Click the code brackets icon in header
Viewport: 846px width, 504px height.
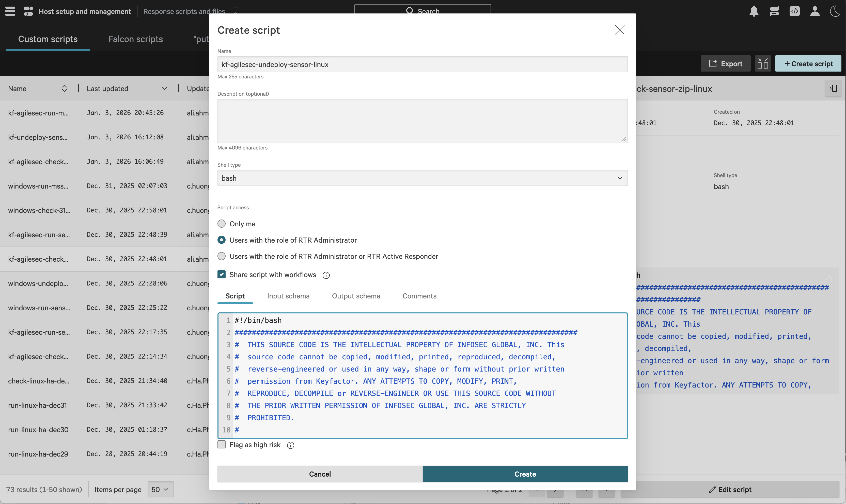(x=794, y=11)
